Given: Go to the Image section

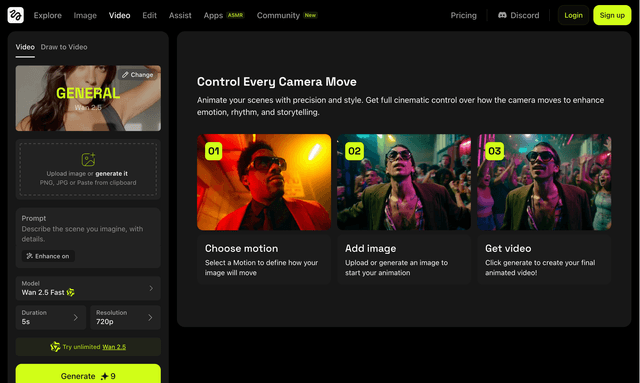Looking at the screenshot, I should tap(85, 15).
